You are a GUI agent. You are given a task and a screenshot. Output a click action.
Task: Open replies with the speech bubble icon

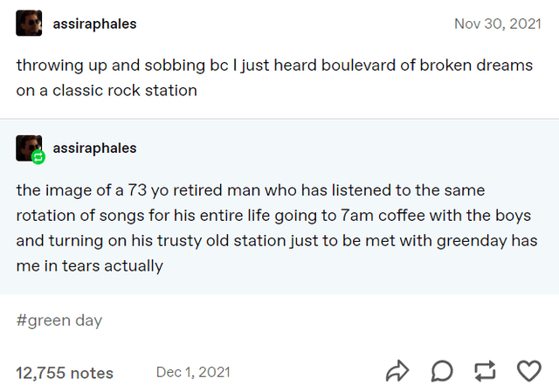click(x=442, y=372)
